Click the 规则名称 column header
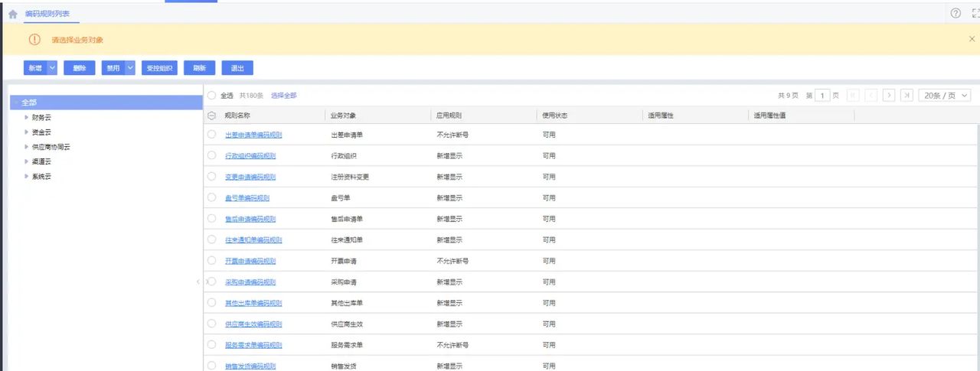Viewport: 980px width, 371px height. [x=237, y=116]
